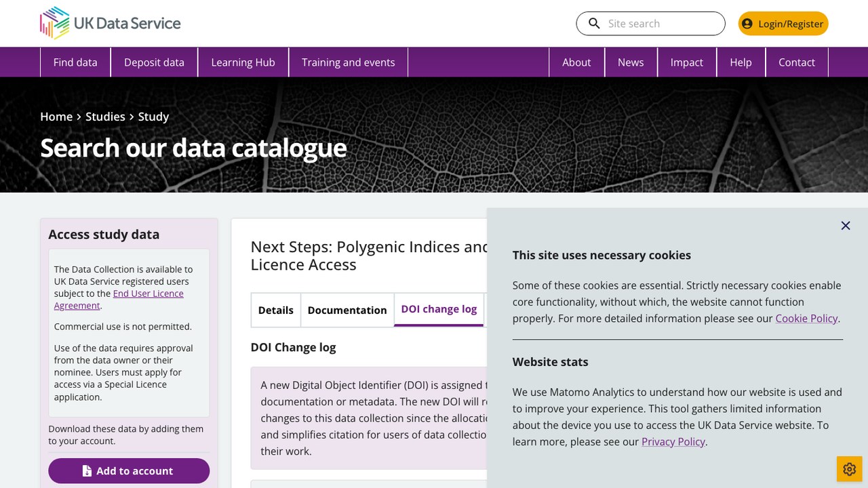Go to the Studies breadcrumb
Viewport: 868px width, 488px height.
click(105, 117)
